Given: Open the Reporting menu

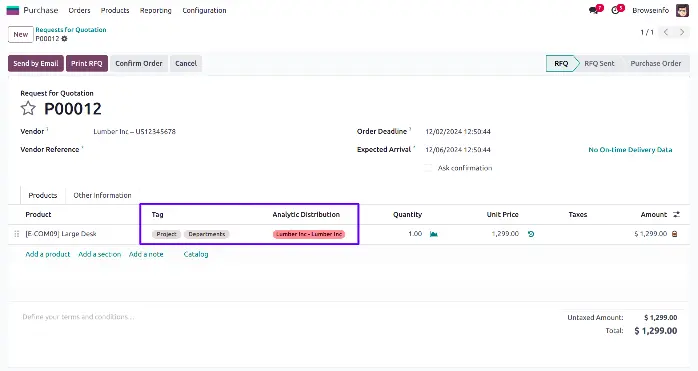Looking at the screenshot, I should pos(155,10).
